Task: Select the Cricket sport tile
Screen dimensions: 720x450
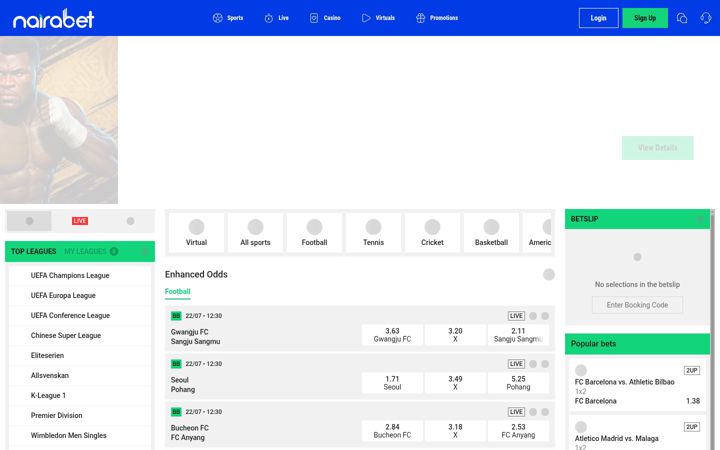Action: pyautogui.click(x=432, y=232)
